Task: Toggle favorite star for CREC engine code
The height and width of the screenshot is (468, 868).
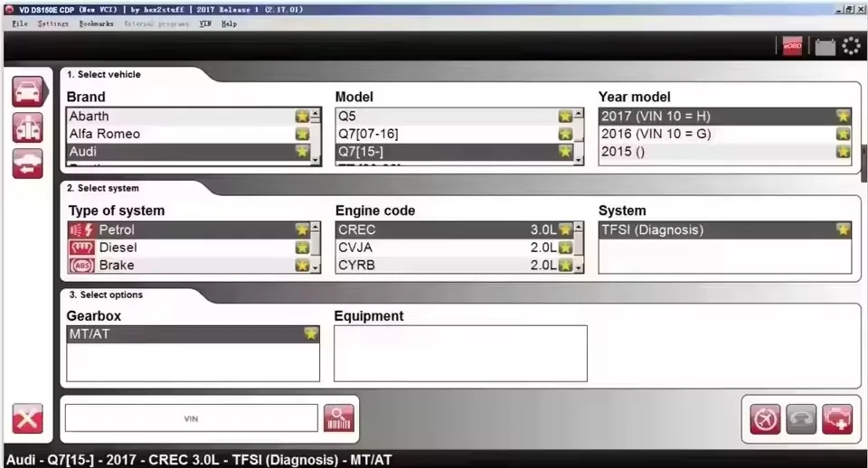Action: pos(565,229)
